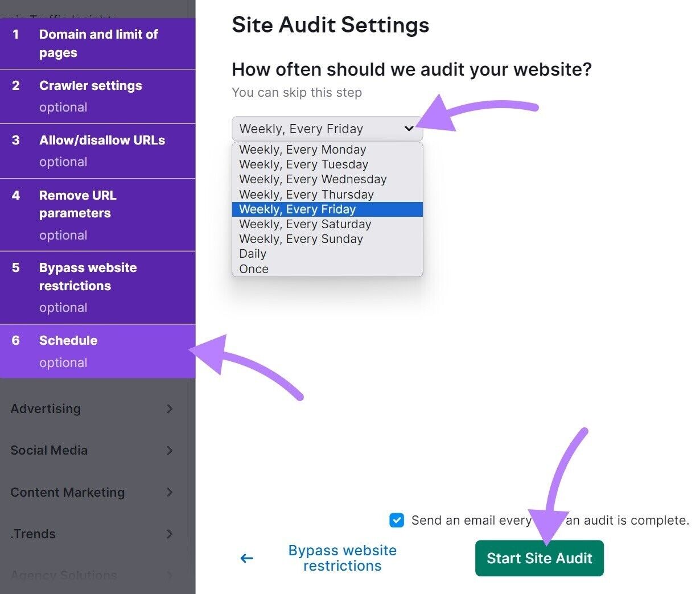Click the .Trends chevron icon
This screenshot has height=594, width=700.
pyautogui.click(x=170, y=534)
